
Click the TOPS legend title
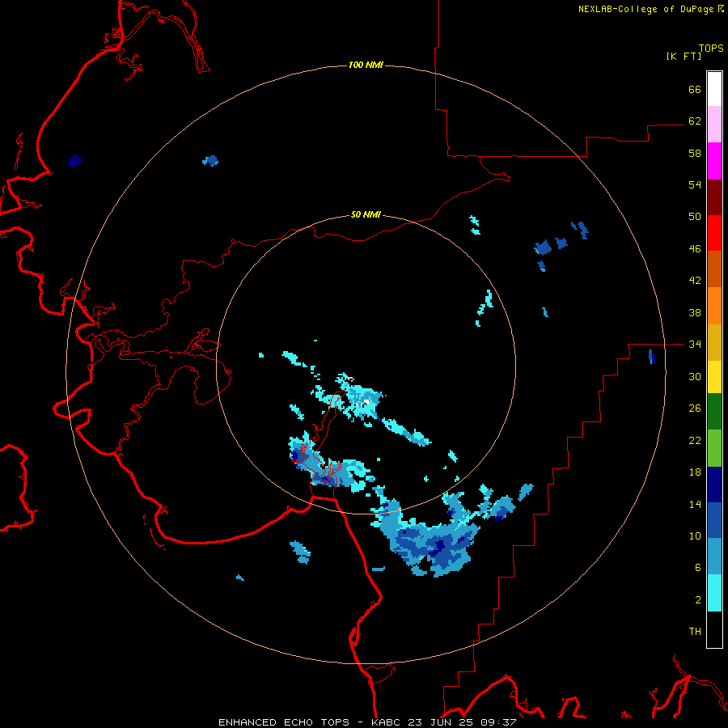(711, 48)
